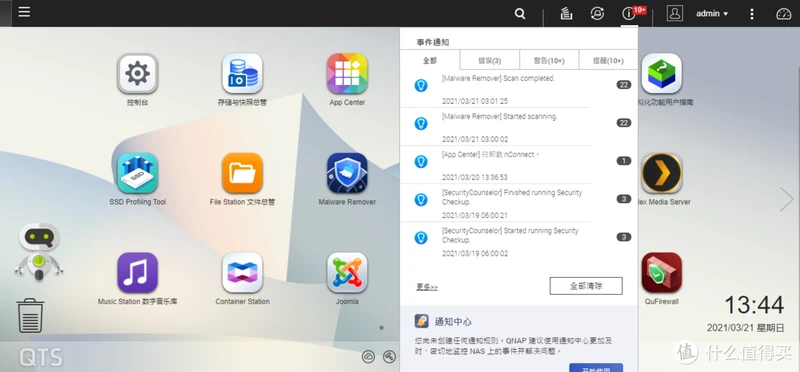Viewport: 800px width, 372px height.
Task: Open Music Station 数字音乐库
Action: 137,273
